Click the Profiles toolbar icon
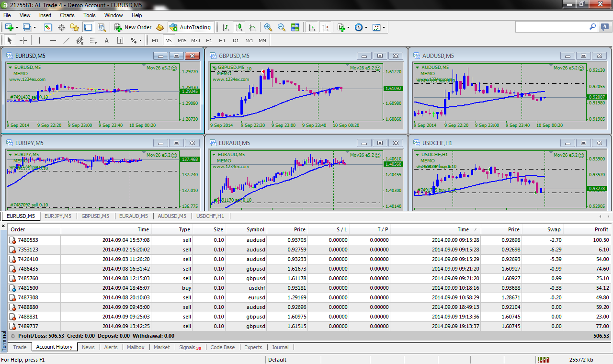The height and width of the screenshot is (364, 613). [27, 27]
